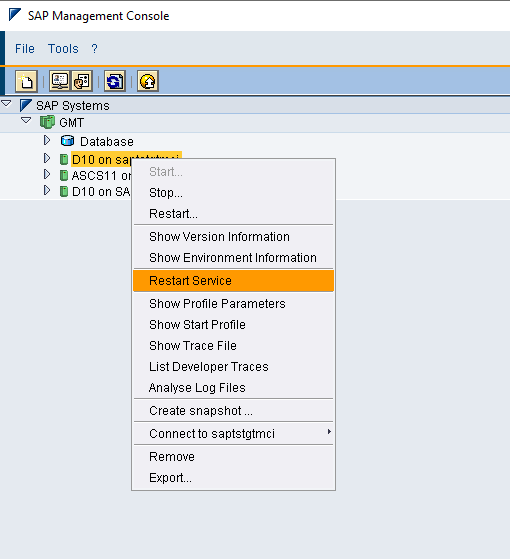This screenshot has width=510, height=559.
Task: Click the GMT green servers icon
Action: [x=47, y=122]
